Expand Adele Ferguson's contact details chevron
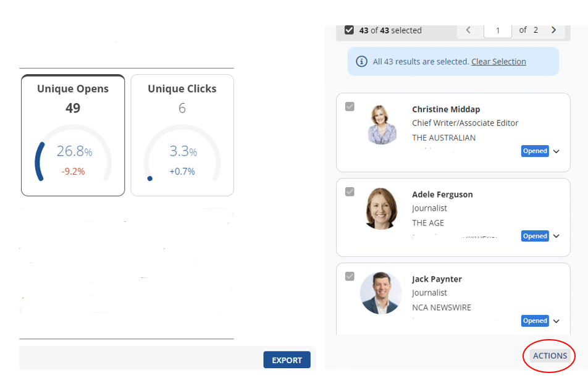The image size is (588, 386). pyautogui.click(x=556, y=236)
